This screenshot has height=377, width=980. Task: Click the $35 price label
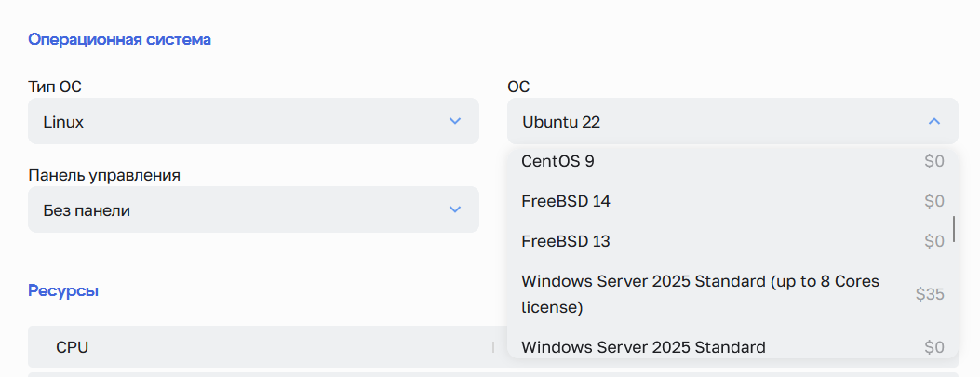tap(929, 294)
